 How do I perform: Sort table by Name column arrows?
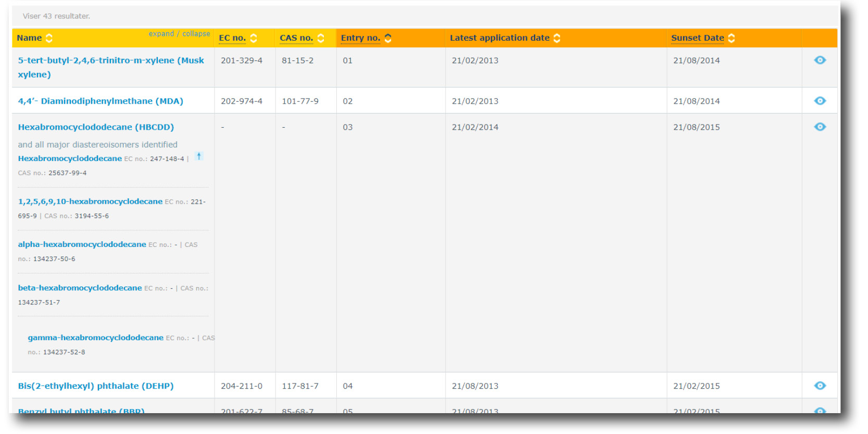tap(49, 38)
